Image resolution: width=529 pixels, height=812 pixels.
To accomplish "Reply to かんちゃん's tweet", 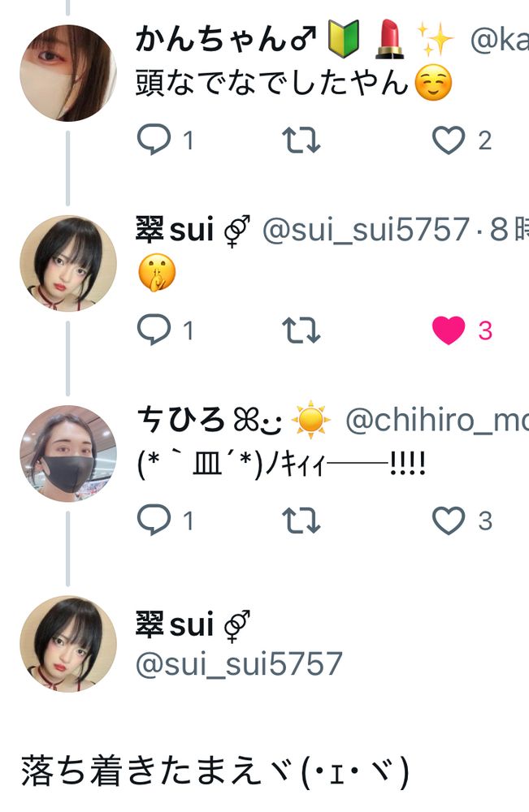I will coord(154,140).
